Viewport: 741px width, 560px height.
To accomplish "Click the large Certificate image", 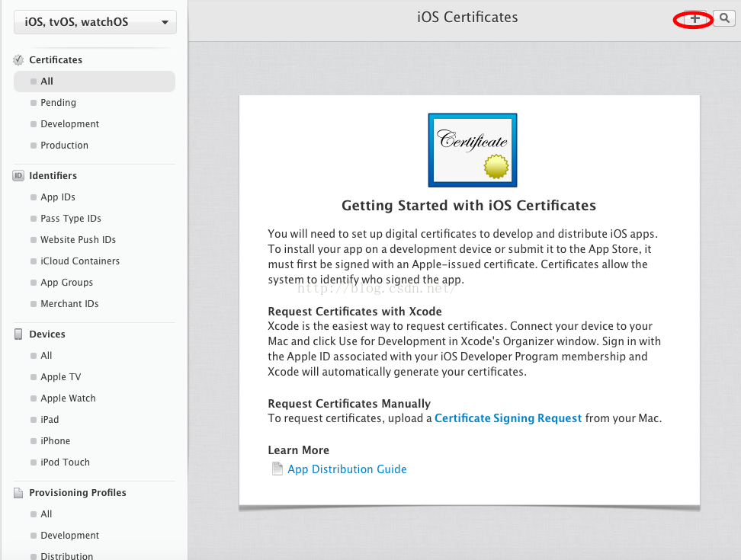I will tap(472, 150).
